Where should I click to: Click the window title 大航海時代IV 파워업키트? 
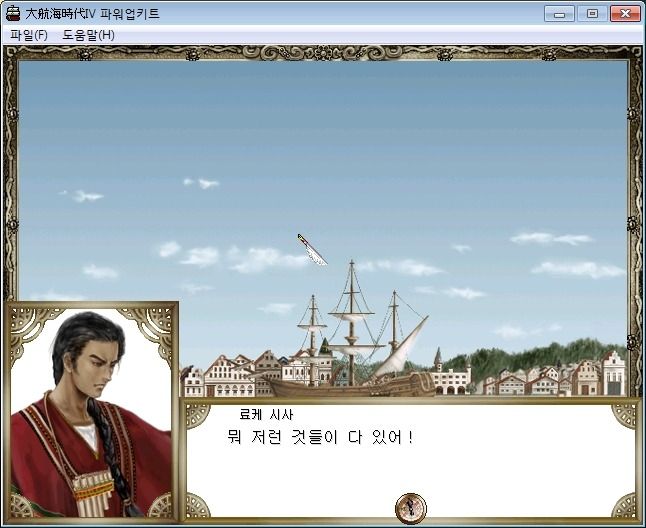click(x=92, y=14)
